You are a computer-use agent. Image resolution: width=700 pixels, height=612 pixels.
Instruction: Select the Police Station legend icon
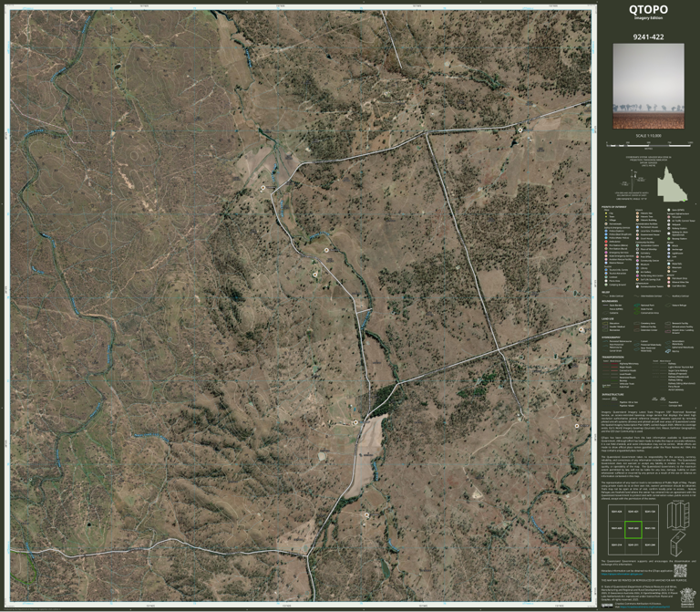coord(606,231)
